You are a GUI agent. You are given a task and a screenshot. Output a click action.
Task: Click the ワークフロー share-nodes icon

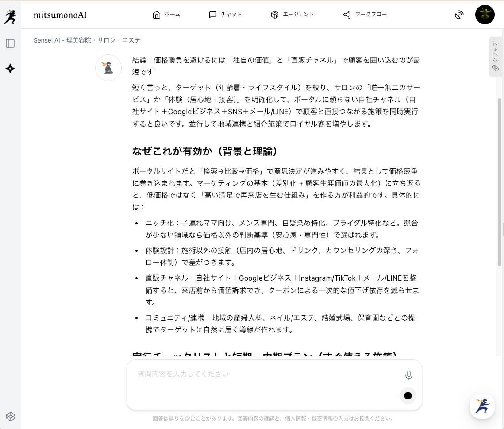tap(347, 15)
